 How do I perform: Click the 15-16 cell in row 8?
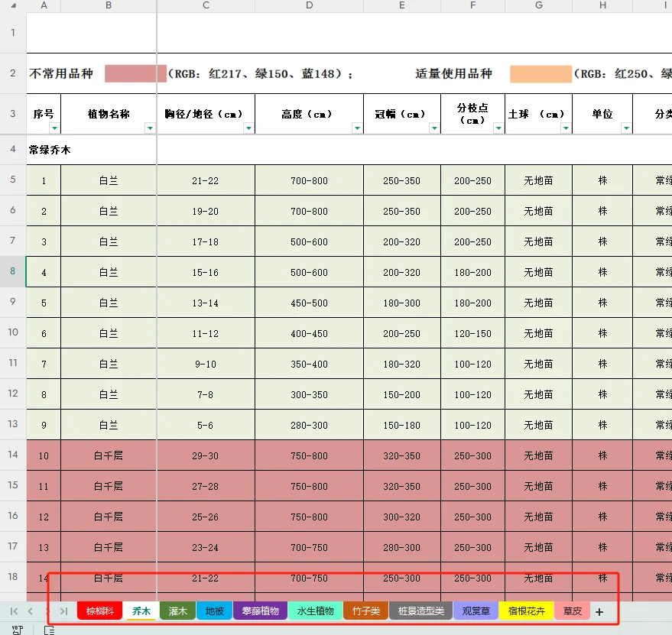pyautogui.click(x=206, y=272)
